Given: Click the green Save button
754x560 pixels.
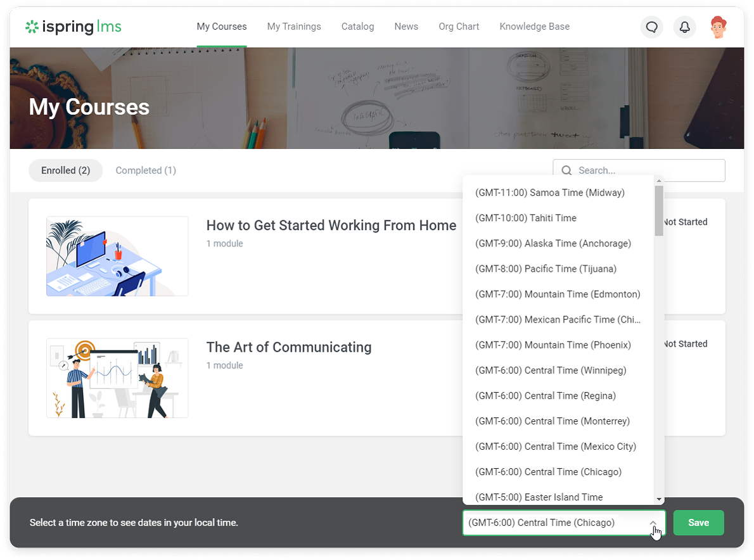Looking at the screenshot, I should click(698, 523).
